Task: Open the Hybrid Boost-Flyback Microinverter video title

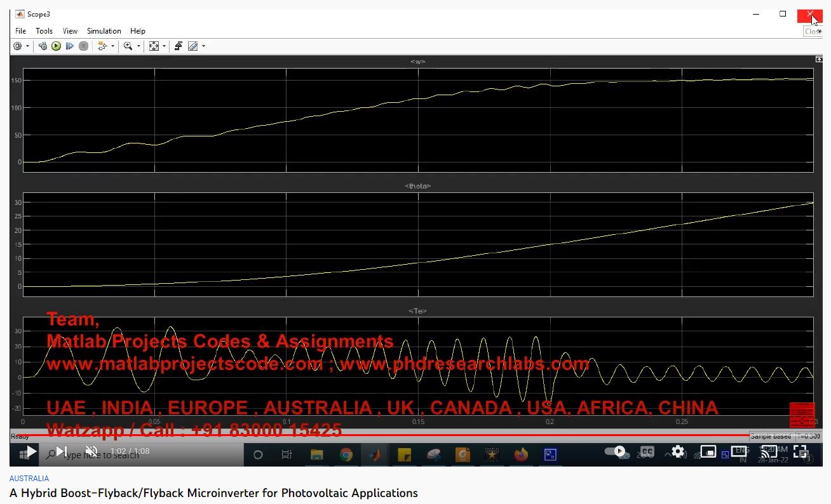Action: (x=213, y=493)
